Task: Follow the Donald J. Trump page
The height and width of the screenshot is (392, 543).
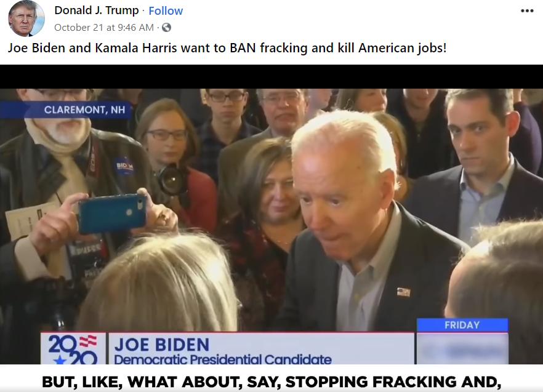Action: click(166, 10)
